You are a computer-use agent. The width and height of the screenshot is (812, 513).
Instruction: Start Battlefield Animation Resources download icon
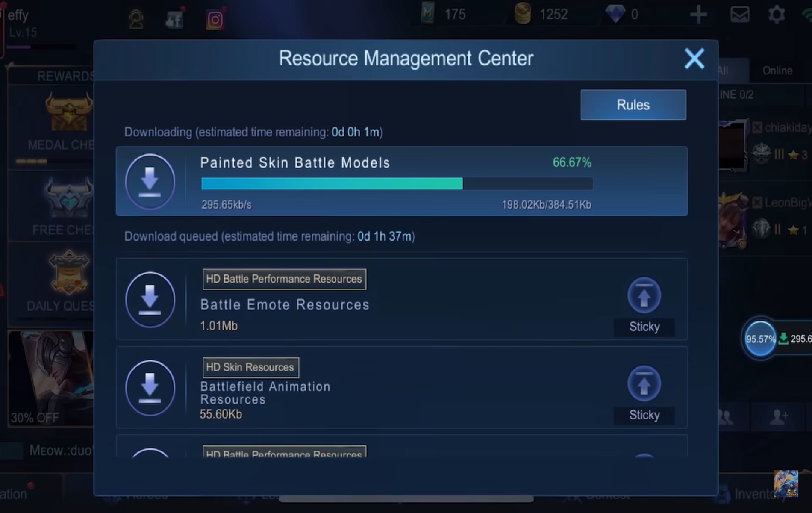pyautogui.click(x=150, y=388)
